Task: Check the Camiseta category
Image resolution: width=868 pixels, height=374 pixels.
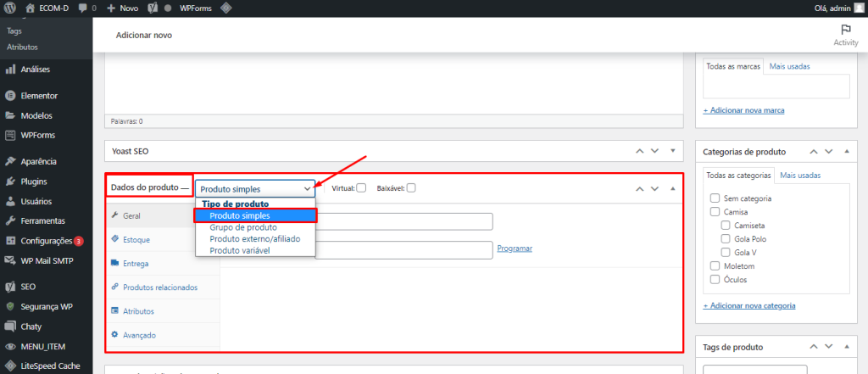Action: pos(726,226)
